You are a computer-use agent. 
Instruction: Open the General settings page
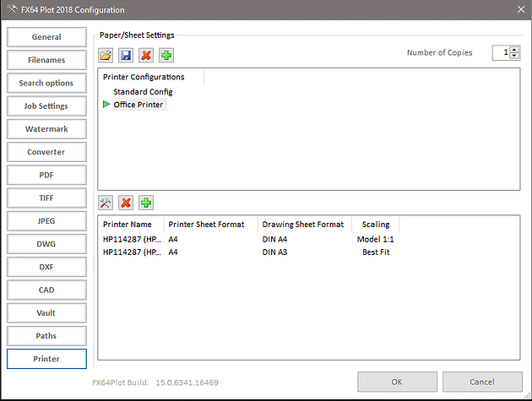point(46,37)
